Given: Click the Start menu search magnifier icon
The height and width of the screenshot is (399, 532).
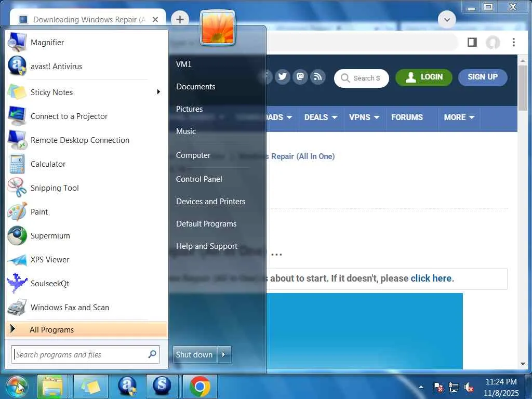Looking at the screenshot, I should click(x=152, y=354).
